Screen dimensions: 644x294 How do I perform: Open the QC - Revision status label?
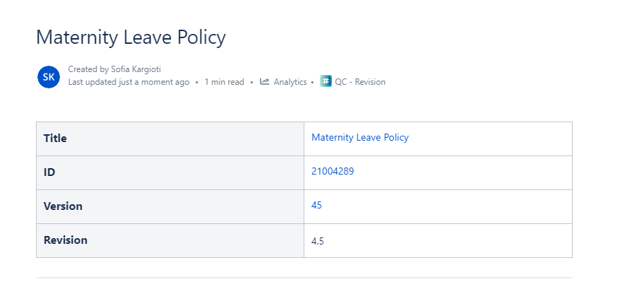(x=360, y=82)
